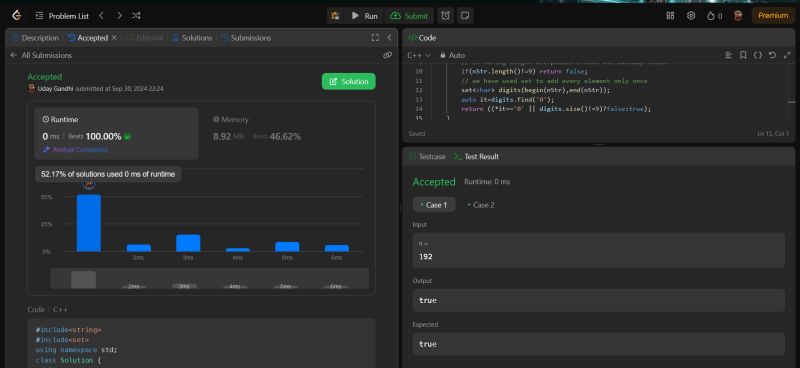The width and height of the screenshot is (800, 368).
Task: Select Case 2
Action: (481, 205)
